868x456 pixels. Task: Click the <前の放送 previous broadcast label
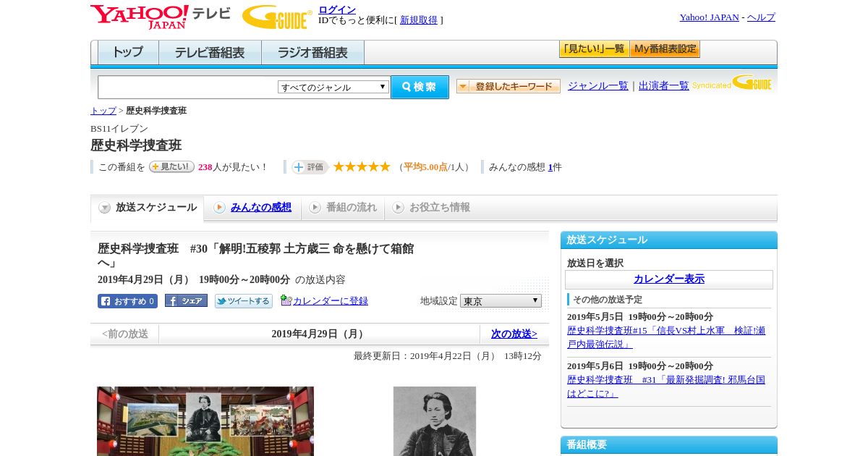125,334
